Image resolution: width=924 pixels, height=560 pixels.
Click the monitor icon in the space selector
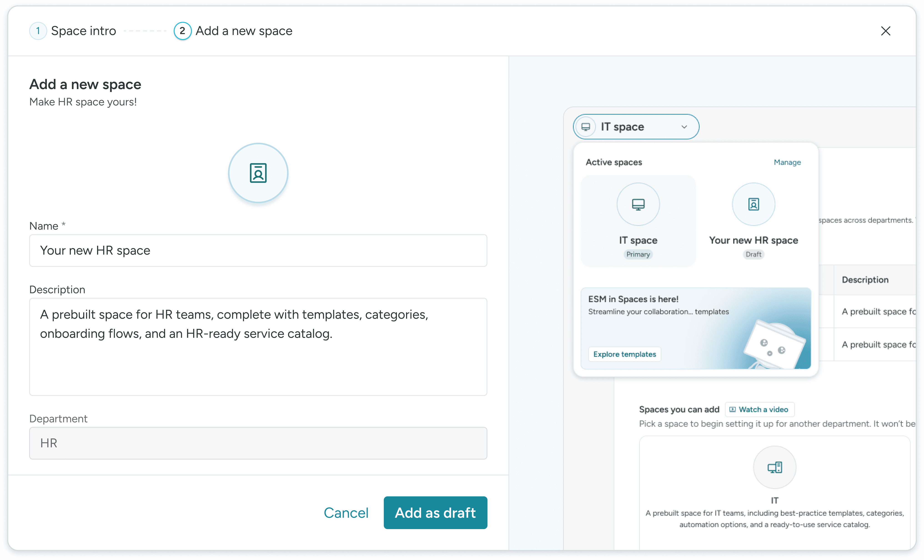point(585,127)
